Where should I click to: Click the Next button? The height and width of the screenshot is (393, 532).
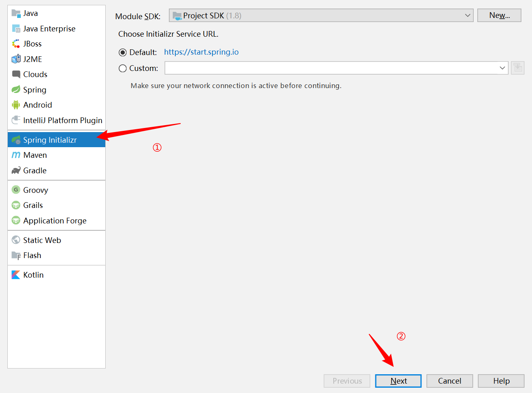tap(398, 381)
